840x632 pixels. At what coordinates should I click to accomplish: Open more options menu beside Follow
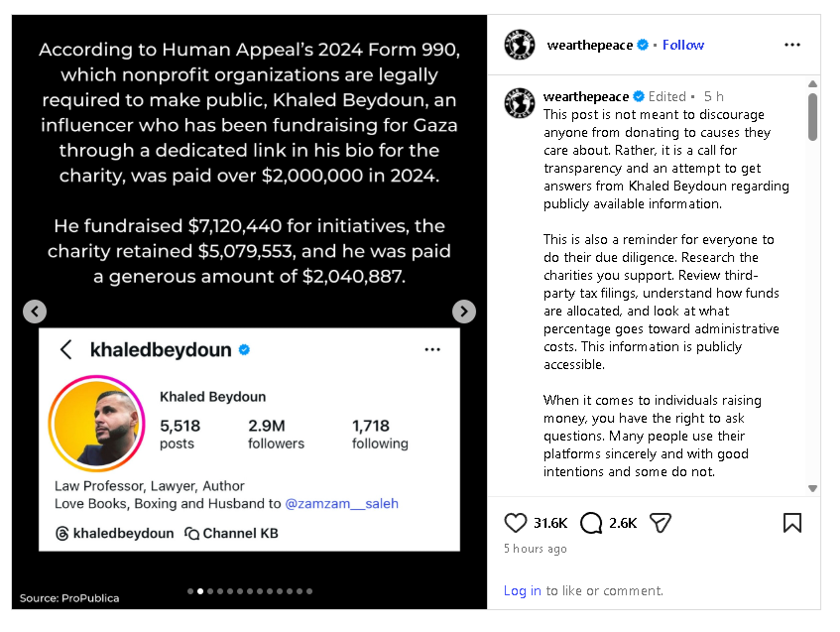791,45
